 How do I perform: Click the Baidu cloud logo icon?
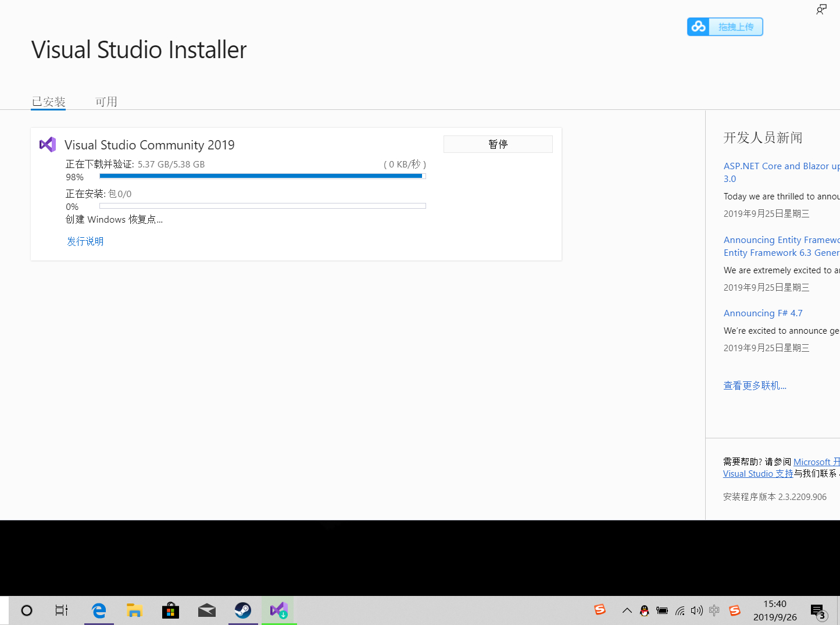[x=698, y=27]
